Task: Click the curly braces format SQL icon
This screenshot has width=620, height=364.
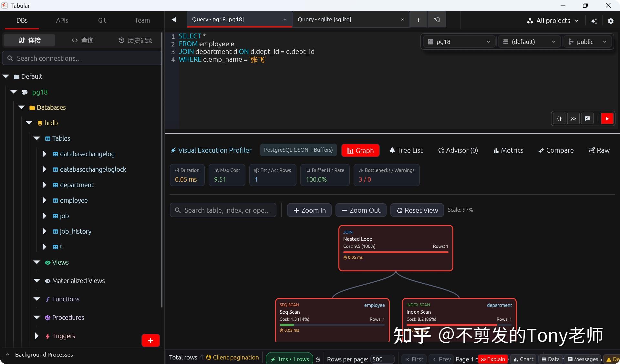Action: (559, 119)
